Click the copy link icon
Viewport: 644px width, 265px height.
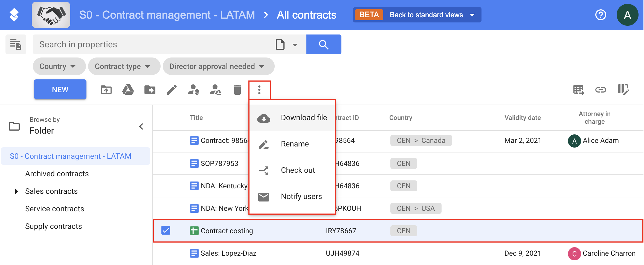point(601,90)
